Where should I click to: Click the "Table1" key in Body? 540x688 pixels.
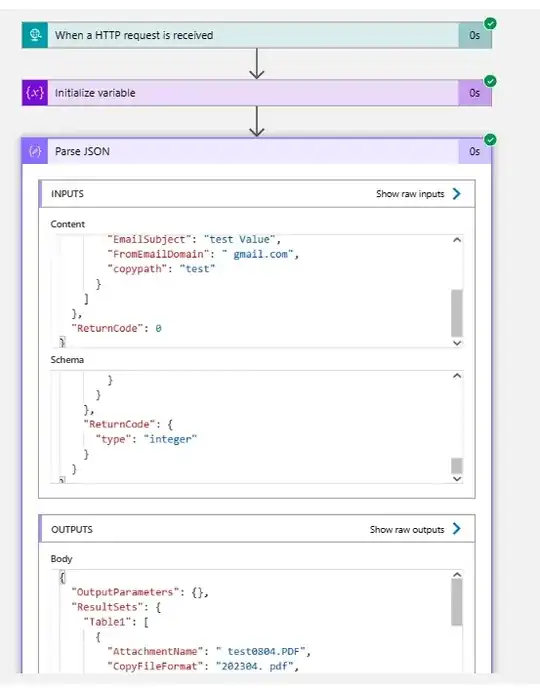click(110, 622)
